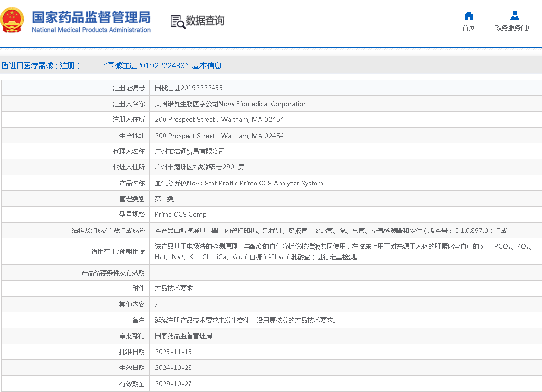Viewport: 542px width, 392px height.
Task: Open the 政务服务门户 text link
Action: click(514, 28)
